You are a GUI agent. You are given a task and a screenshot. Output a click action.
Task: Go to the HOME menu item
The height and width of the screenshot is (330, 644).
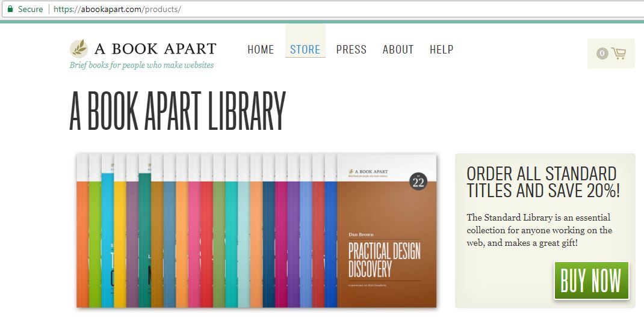(261, 49)
